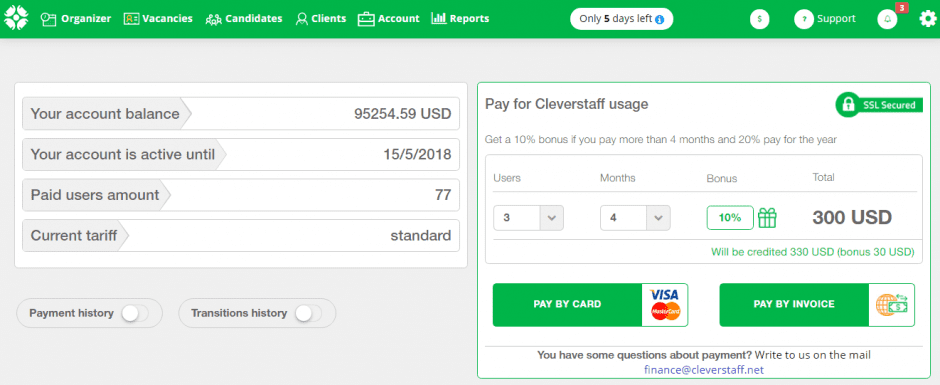940x385 pixels.
Task: Open the Users count dropdown
Action: [x=528, y=218]
